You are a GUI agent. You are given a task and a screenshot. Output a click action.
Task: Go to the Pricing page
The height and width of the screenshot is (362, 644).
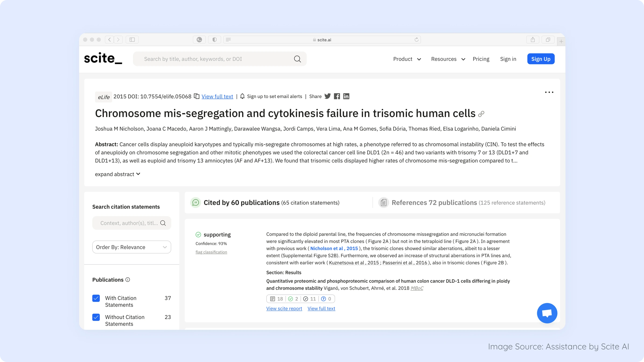tap(481, 59)
